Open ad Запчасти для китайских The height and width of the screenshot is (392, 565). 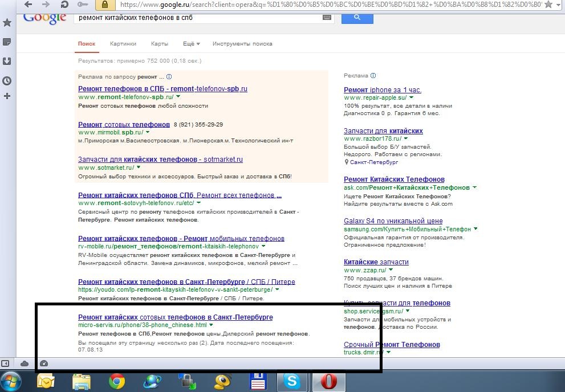coord(383,130)
